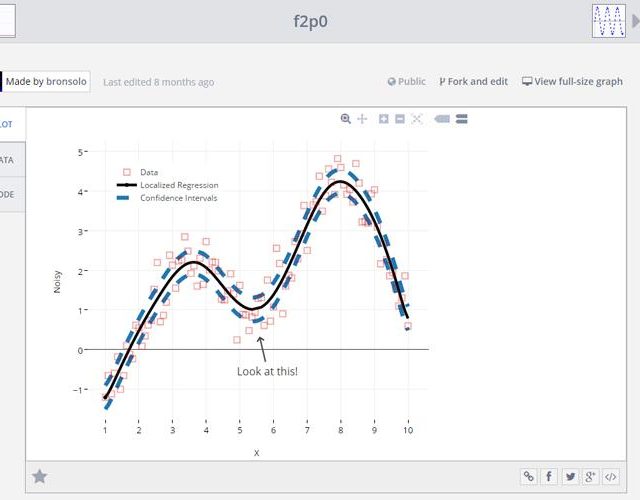Viewport: 640px width, 500px height.
Task: Click View full-size graph
Action: pyautogui.click(x=572, y=82)
